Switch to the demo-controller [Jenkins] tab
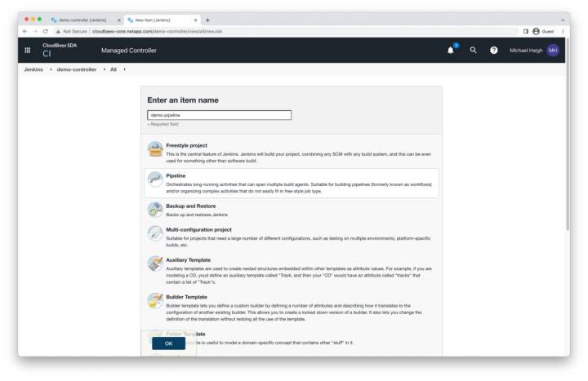The image size is (588, 381). 82,20
